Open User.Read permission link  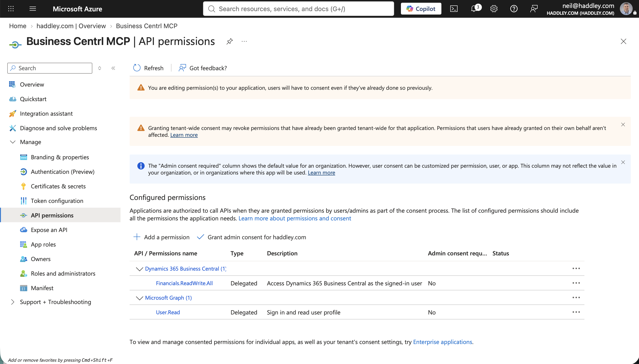point(168,312)
